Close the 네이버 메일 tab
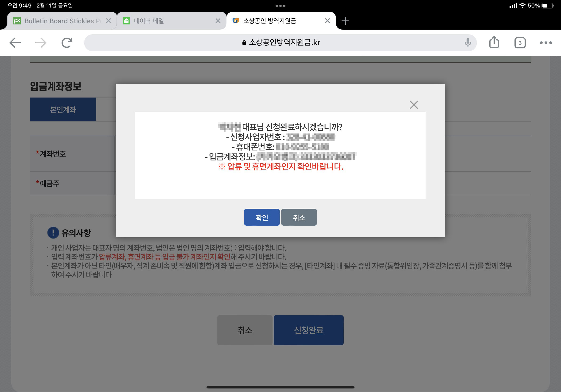Viewport: 561px width, 392px height. (218, 21)
